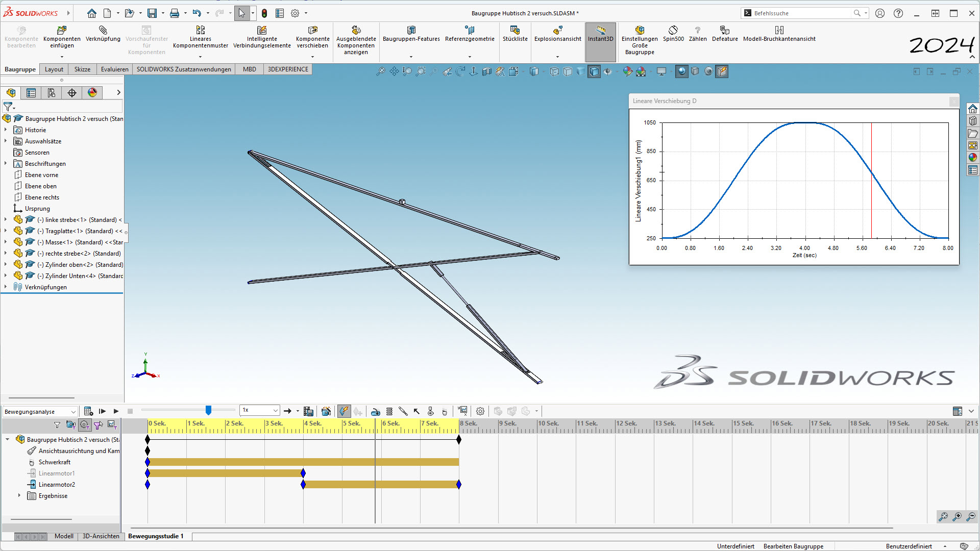
Task: Click the Rebuild traffic light icon
Action: tap(264, 13)
